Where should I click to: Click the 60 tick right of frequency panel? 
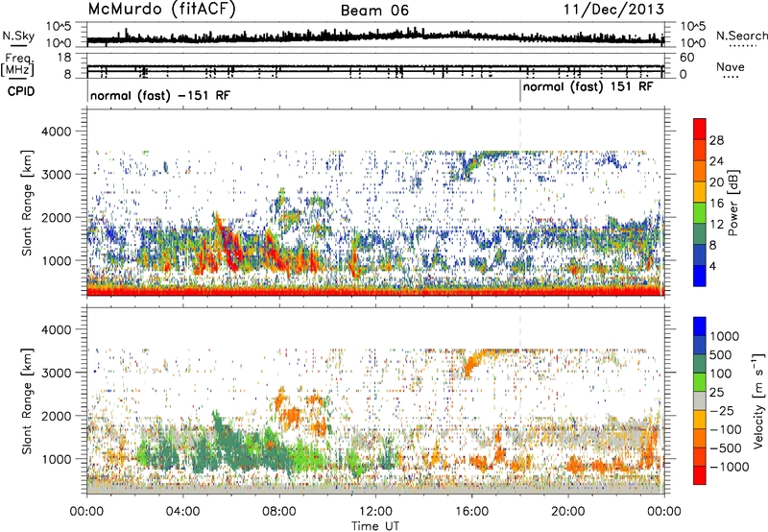[x=686, y=58]
